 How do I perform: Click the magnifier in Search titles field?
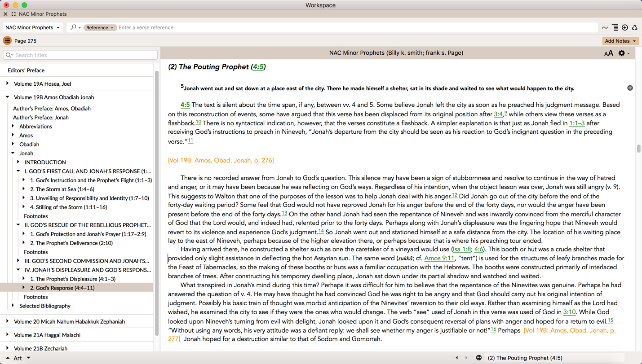pyautogui.click(x=9, y=55)
